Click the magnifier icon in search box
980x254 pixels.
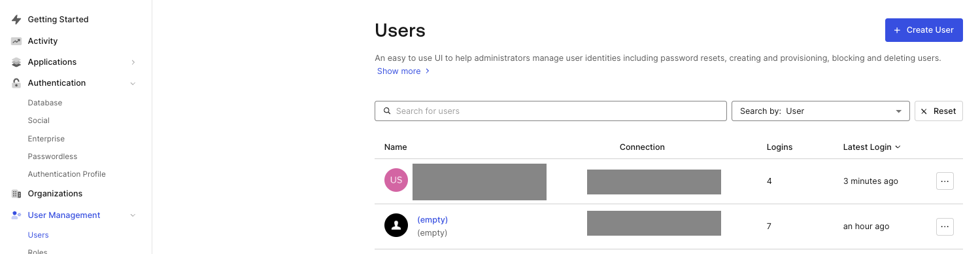pos(387,111)
